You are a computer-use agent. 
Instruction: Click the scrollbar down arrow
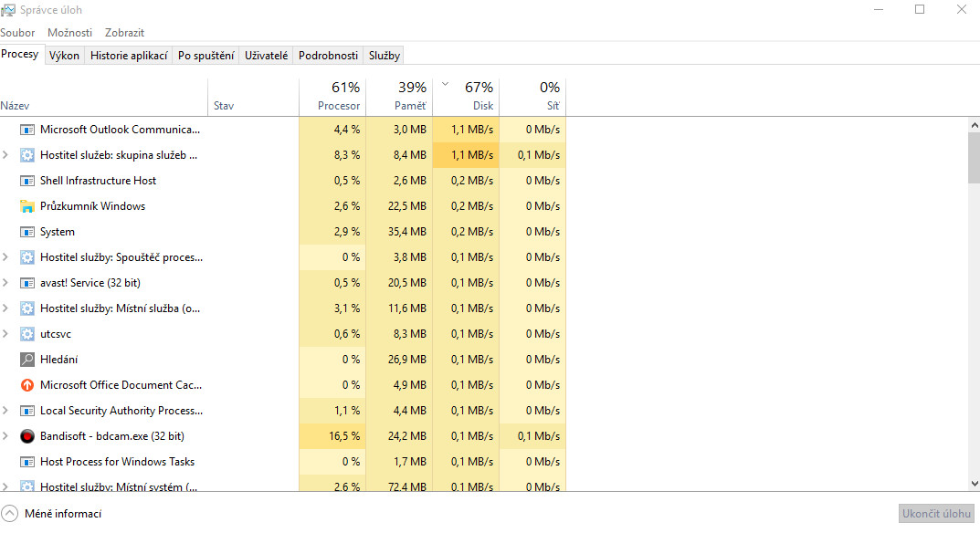pos(975,484)
